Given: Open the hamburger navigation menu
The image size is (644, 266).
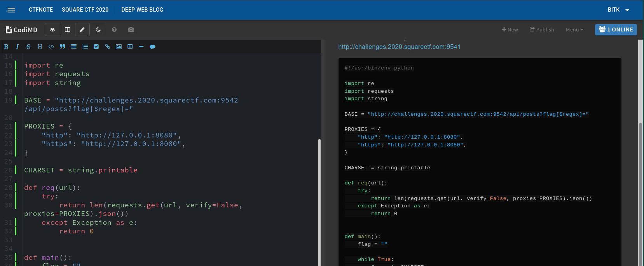Looking at the screenshot, I should (x=11, y=10).
